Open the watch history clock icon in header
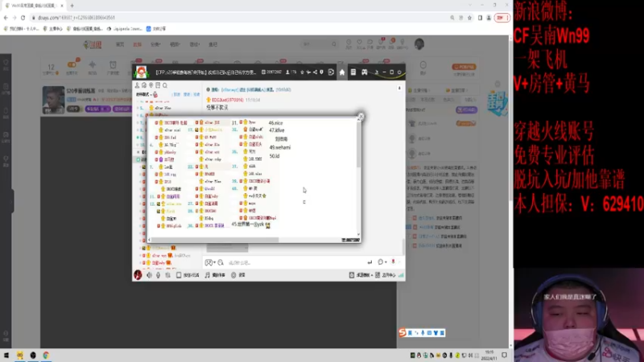The width and height of the screenshot is (644, 362). tap(349, 43)
